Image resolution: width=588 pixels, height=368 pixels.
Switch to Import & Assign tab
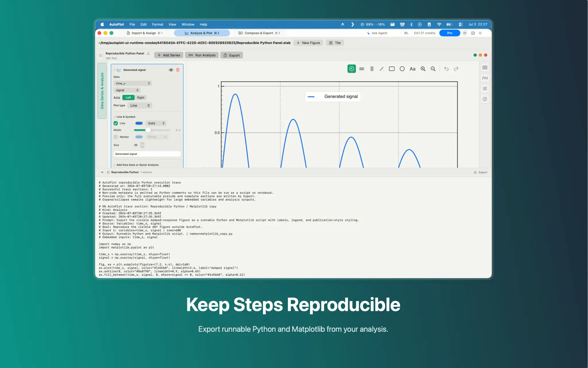pyautogui.click(x=145, y=33)
